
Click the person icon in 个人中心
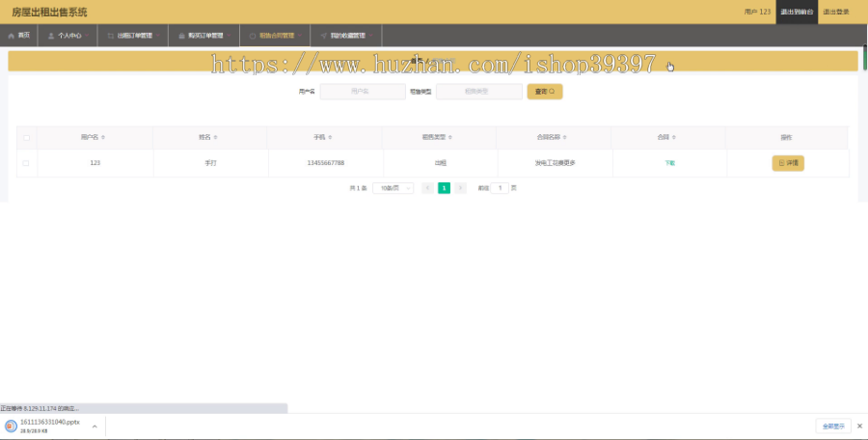51,36
